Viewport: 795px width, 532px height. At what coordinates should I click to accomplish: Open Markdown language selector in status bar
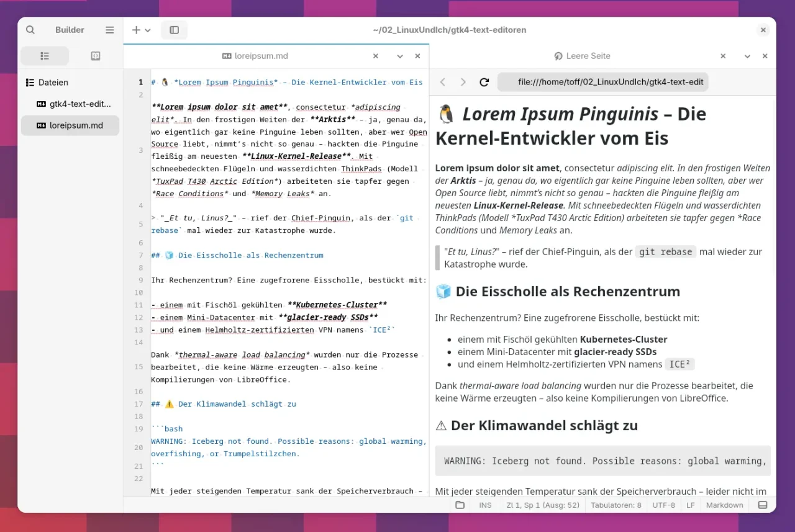click(x=724, y=505)
